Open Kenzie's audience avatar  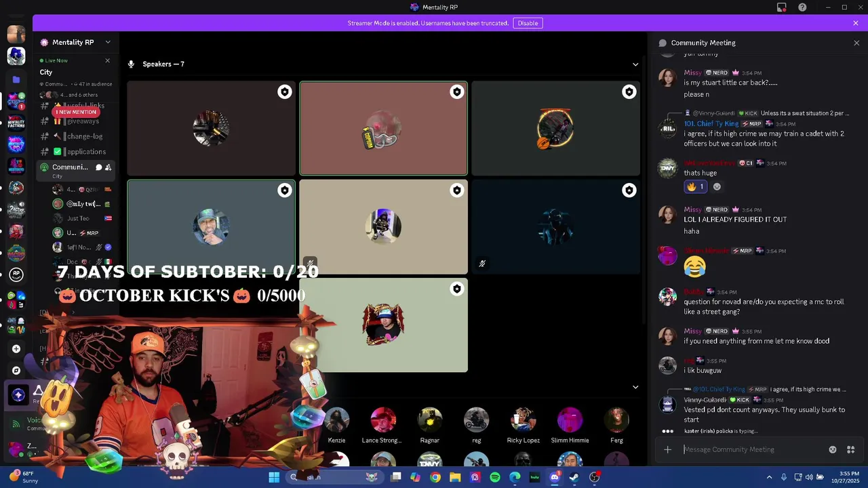[336, 420]
